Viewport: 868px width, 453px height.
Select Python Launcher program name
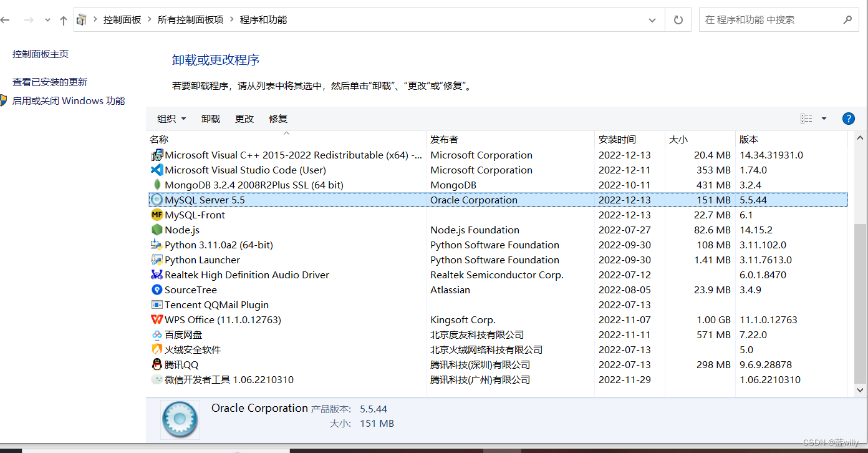point(202,260)
